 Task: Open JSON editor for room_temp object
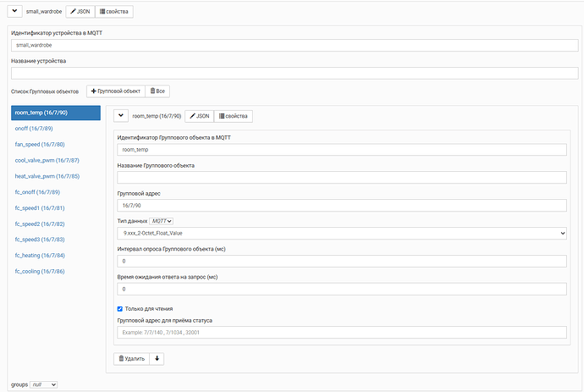[x=199, y=116]
